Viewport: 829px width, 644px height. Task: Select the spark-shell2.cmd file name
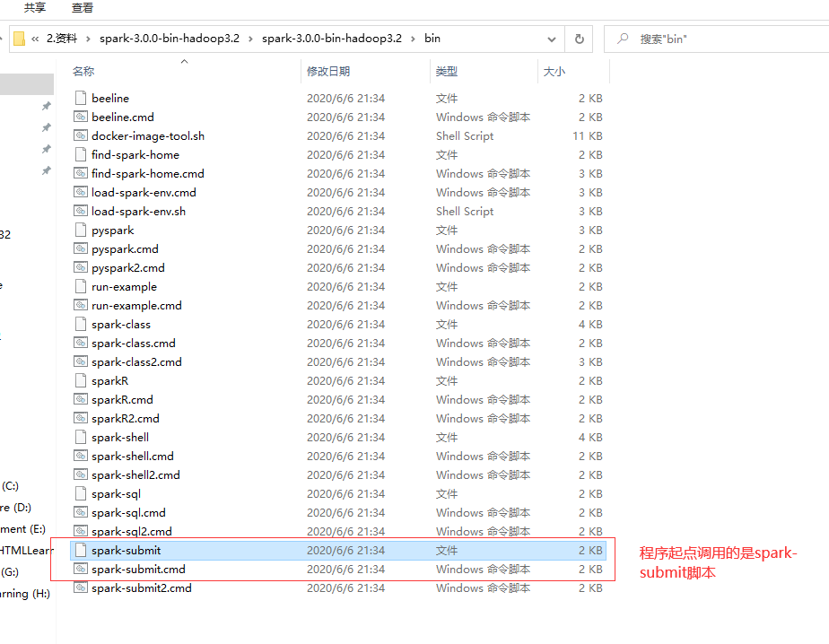tap(135, 474)
